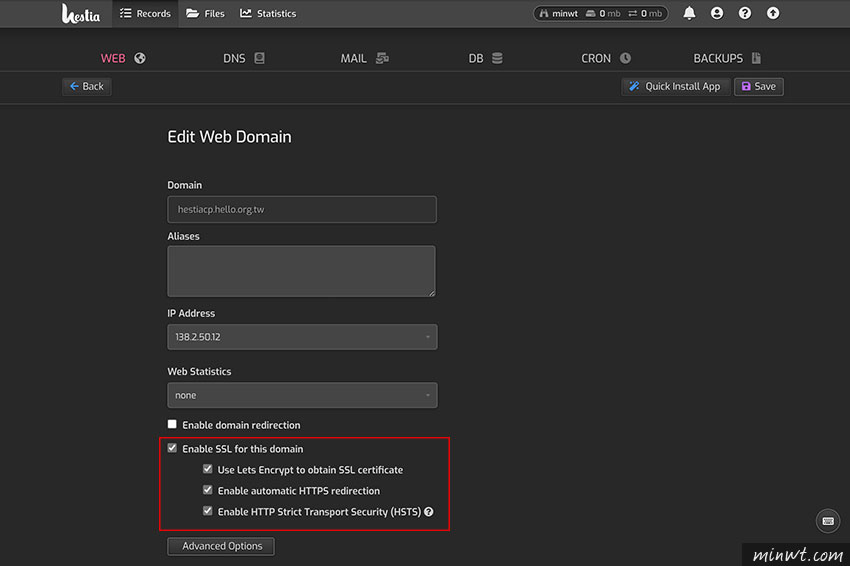Switch to the DNS tab
850x566 pixels.
click(244, 58)
